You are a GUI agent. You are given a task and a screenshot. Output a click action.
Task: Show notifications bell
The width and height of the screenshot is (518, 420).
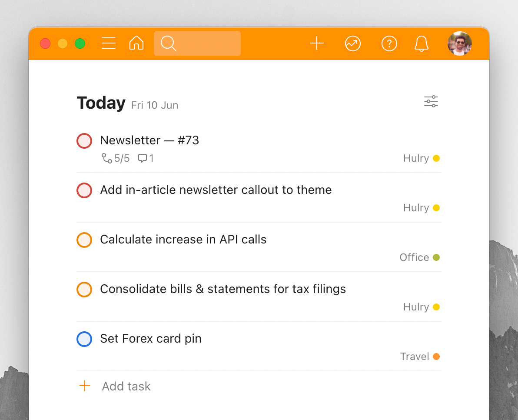(421, 43)
